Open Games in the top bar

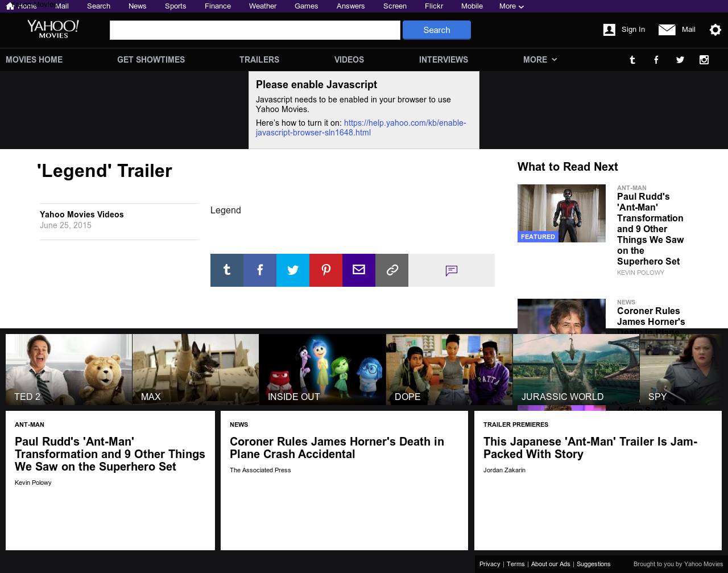307,6
